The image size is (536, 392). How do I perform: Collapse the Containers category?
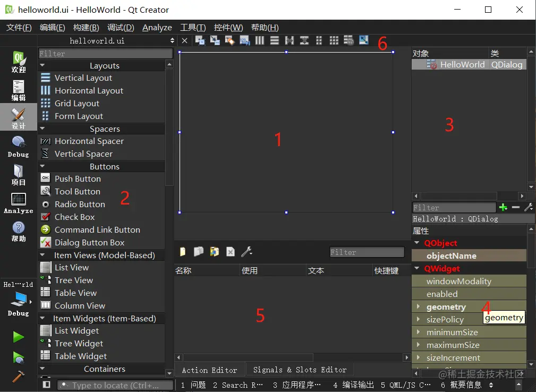point(42,369)
